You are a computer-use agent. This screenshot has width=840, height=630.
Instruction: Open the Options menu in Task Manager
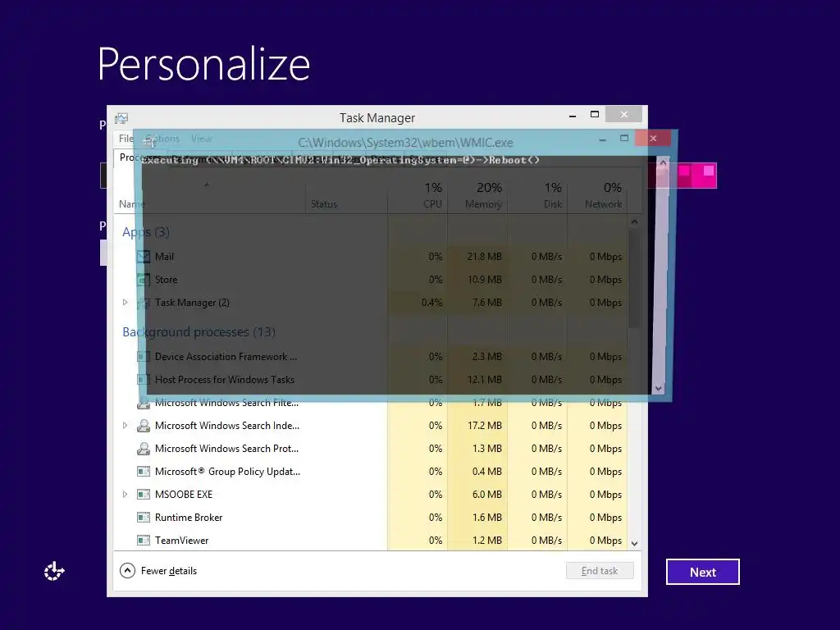[163, 139]
